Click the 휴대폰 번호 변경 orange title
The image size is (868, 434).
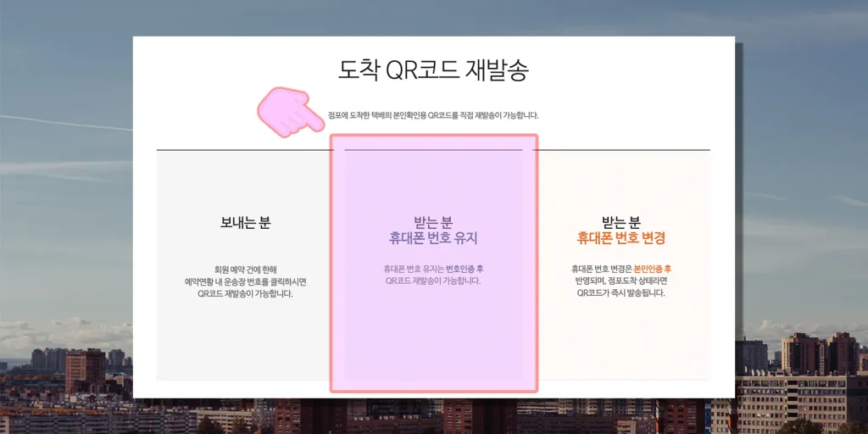[621, 238]
